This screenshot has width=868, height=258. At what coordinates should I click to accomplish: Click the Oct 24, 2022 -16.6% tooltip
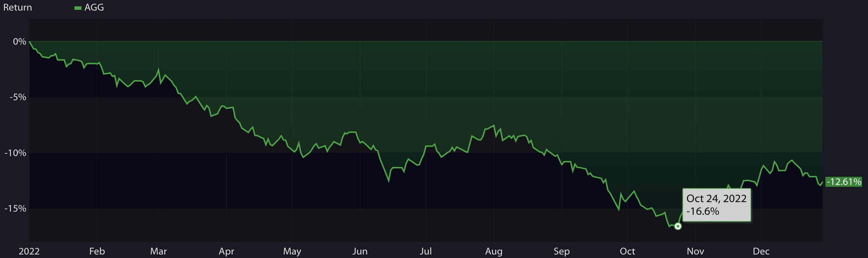(716, 205)
